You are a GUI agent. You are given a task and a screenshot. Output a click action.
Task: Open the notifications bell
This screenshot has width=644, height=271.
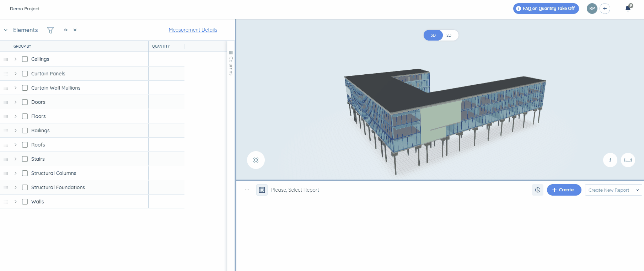628,9
